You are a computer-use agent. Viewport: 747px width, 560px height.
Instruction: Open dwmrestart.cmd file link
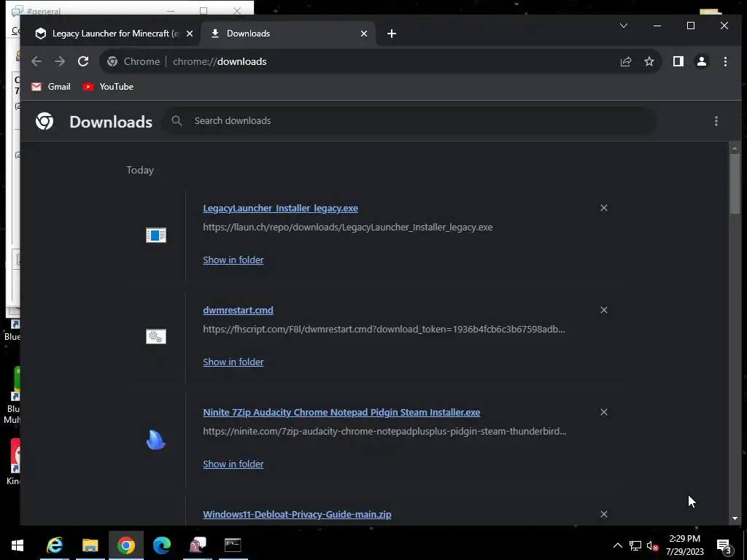click(x=239, y=310)
